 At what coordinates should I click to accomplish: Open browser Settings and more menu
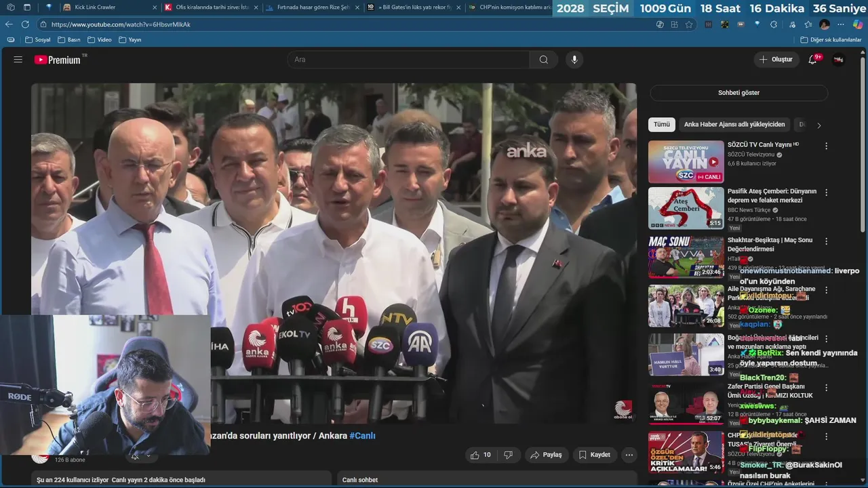(x=841, y=24)
